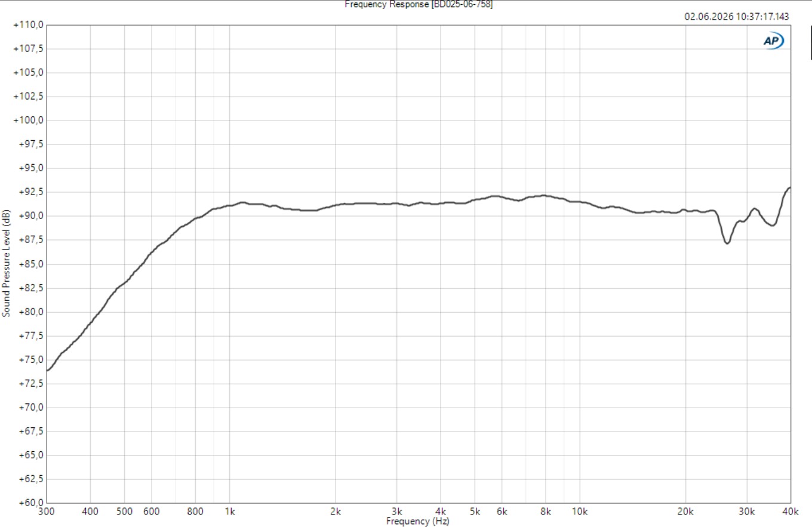Click the 20k frequency tick label
Image resolution: width=812 pixels, height=527 pixels.
(685, 511)
